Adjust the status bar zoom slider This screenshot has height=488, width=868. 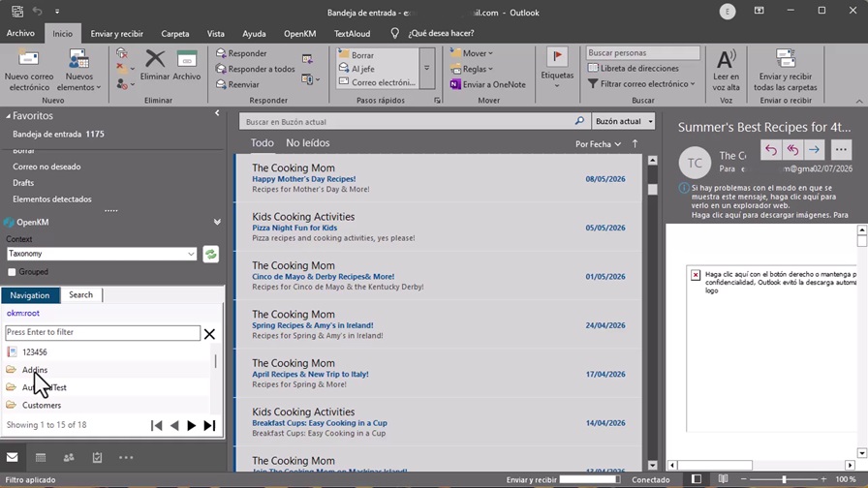point(784,479)
